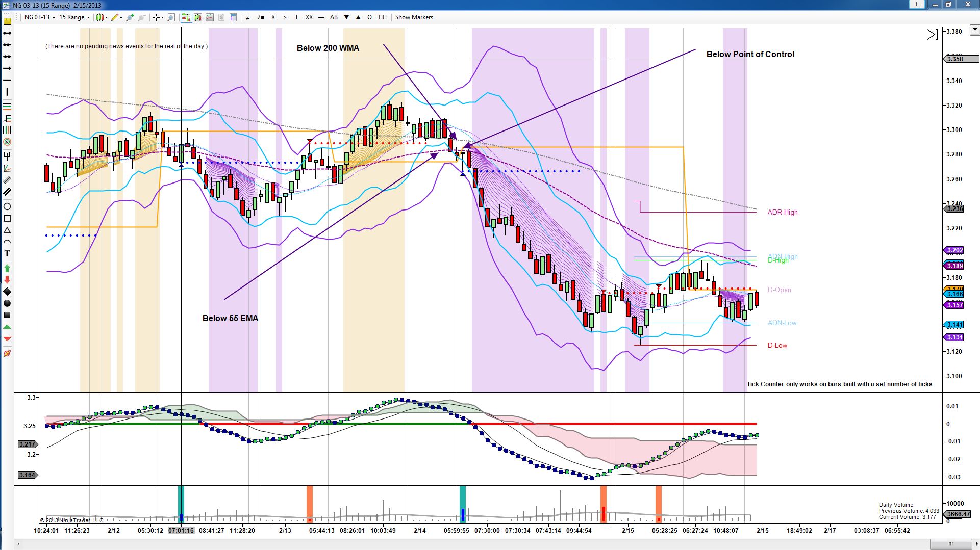The height and width of the screenshot is (550, 980).
Task: Select the black diamond marker
Action: [x=7, y=292]
